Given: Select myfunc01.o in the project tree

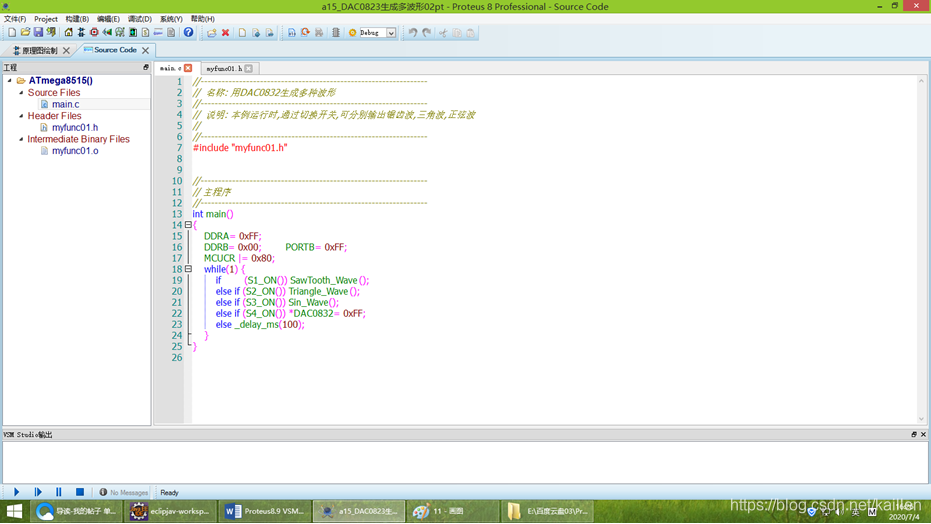Looking at the screenshot, I should [x=75, y=151].
